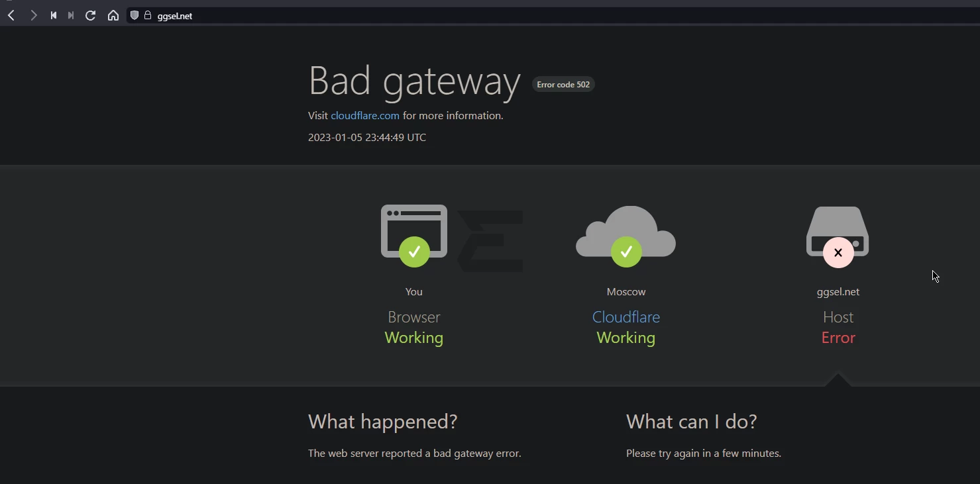Click the blue Cloudflare link
The image size is (980, 484).
coord(626,317)
